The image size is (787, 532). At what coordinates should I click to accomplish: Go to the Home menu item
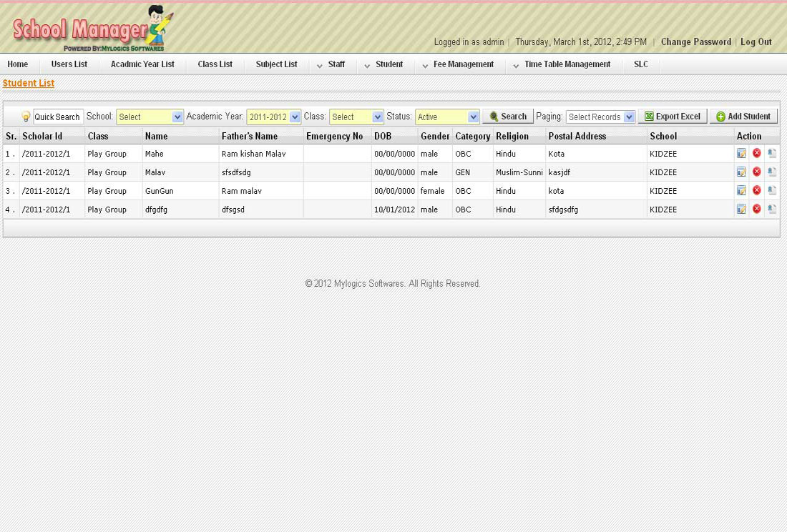18,64
